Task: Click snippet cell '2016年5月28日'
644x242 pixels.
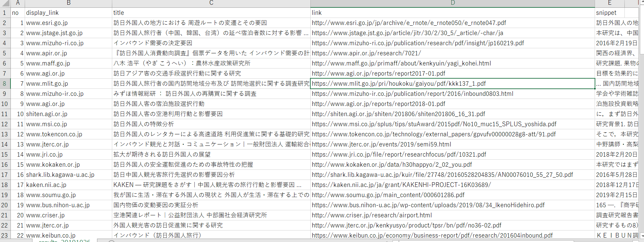Action: click(x=617, y=175)
